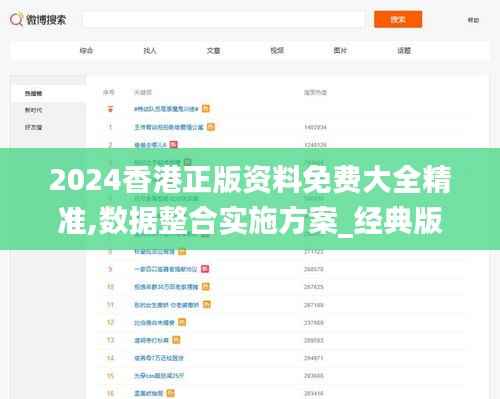
Task: Open the pinned hashtag topic link
Action: coord(166,109)
